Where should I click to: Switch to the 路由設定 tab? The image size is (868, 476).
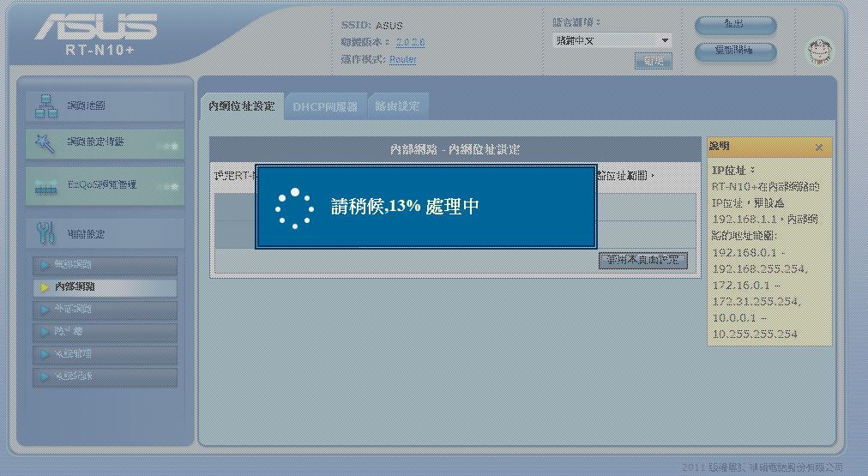click(x=398, y=107)
